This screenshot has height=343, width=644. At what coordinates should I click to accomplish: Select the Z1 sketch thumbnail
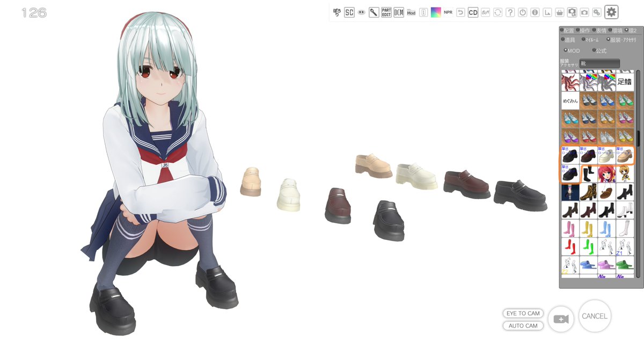[x=625, y=246]
